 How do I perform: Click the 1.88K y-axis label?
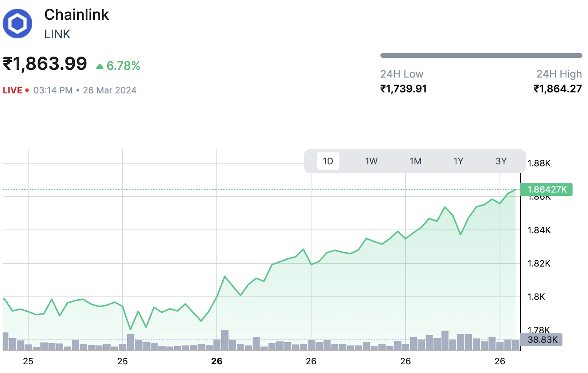(539, 163)
